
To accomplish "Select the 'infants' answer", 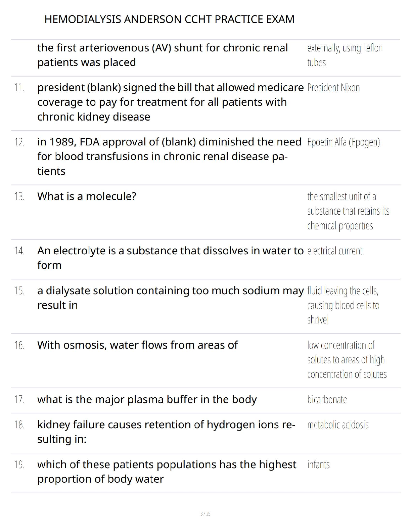I will pos(318,464).
